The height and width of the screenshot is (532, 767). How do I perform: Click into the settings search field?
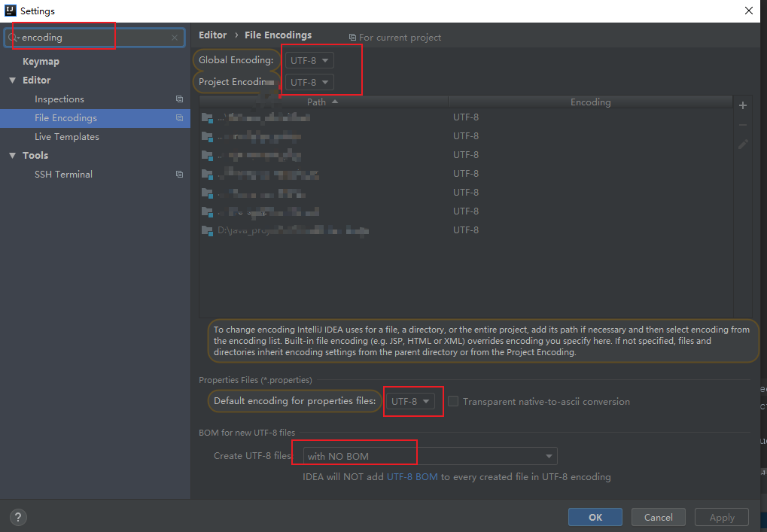pyautogui.click(x=96, y=38)
